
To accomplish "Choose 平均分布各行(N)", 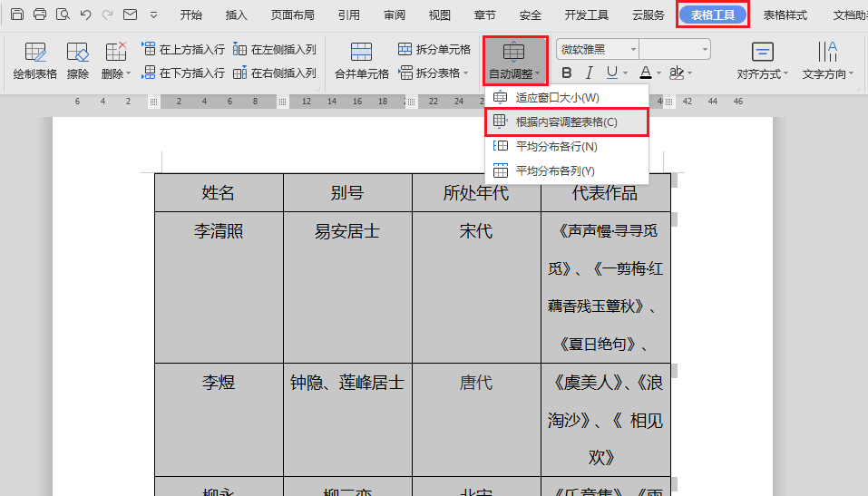I will point(566,146).
